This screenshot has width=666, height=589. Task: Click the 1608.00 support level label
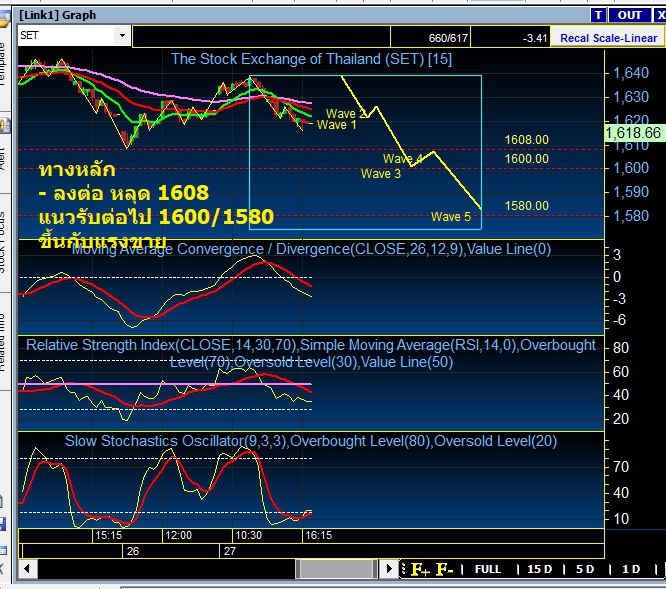[x=526, y=140]
